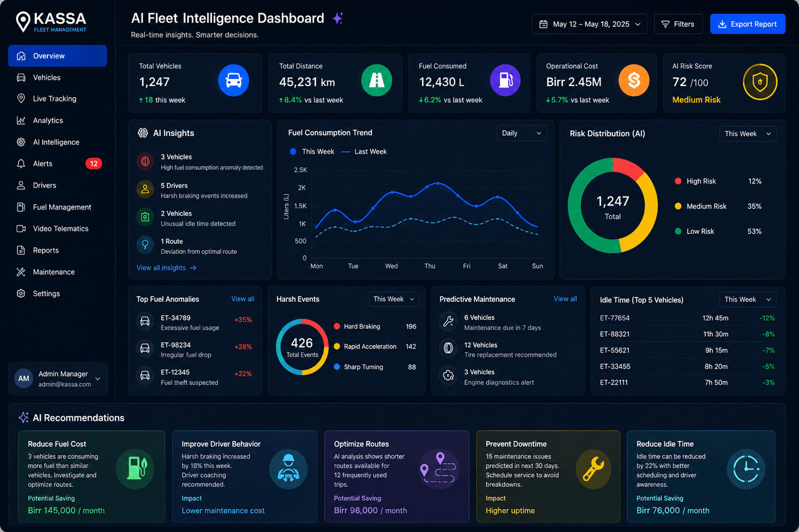
Task: Open Live Tracking in the sidebar
Action: [57, 99]
